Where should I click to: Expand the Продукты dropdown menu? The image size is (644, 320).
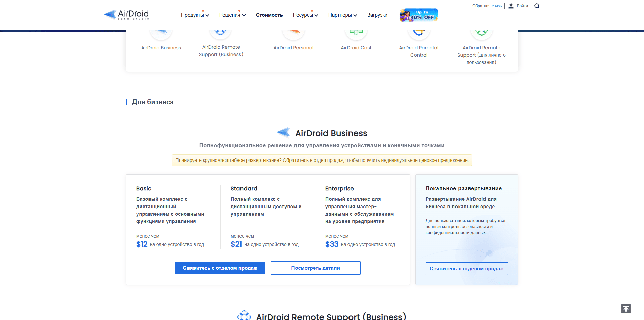tap(195, 15)
